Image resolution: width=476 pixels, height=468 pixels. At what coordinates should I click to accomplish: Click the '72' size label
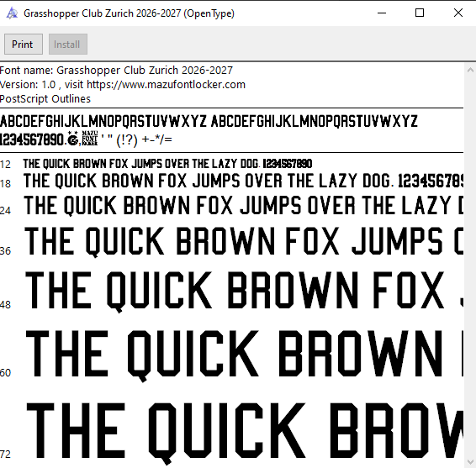point(5,455)
